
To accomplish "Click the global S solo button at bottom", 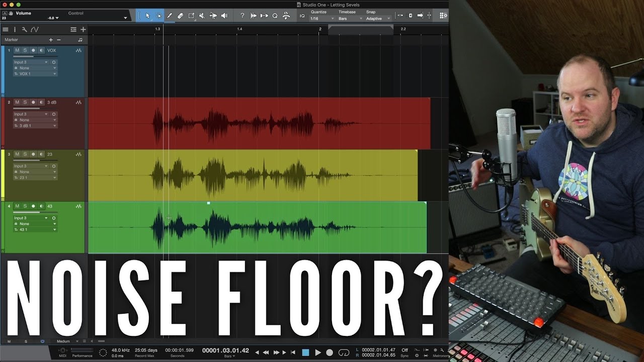I will tap(26, 341).
